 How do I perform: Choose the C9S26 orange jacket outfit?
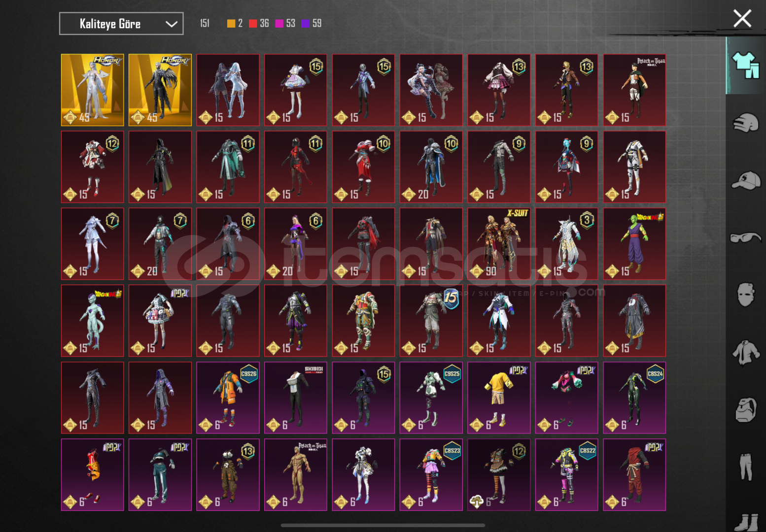coord(228,398)
